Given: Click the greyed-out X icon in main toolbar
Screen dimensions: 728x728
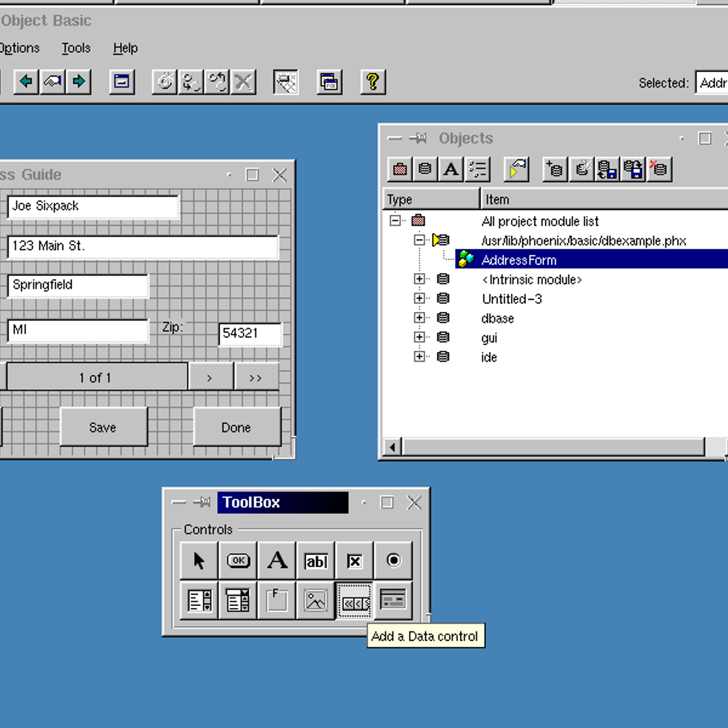Looking at the screenshot, I should [243, 81].
